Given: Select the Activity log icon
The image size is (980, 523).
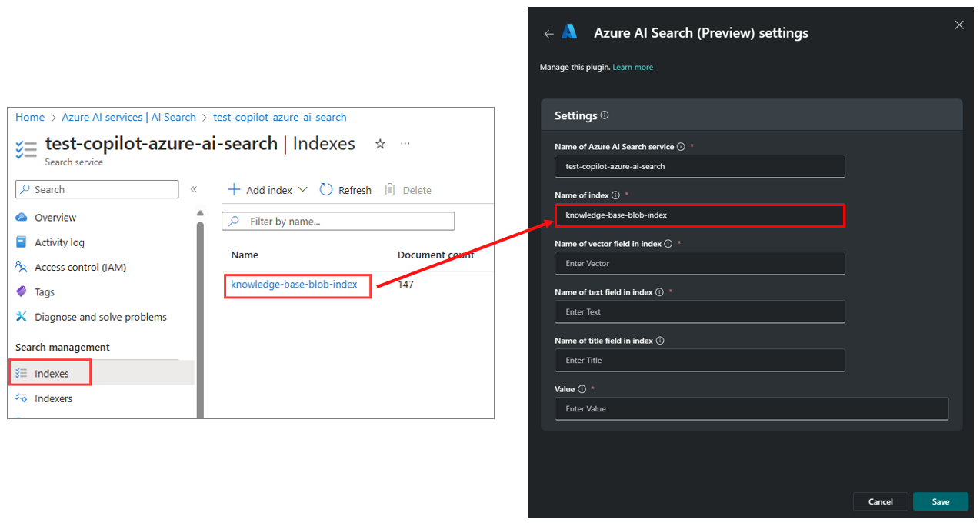Looking at the screenshot, I should 24,242.
